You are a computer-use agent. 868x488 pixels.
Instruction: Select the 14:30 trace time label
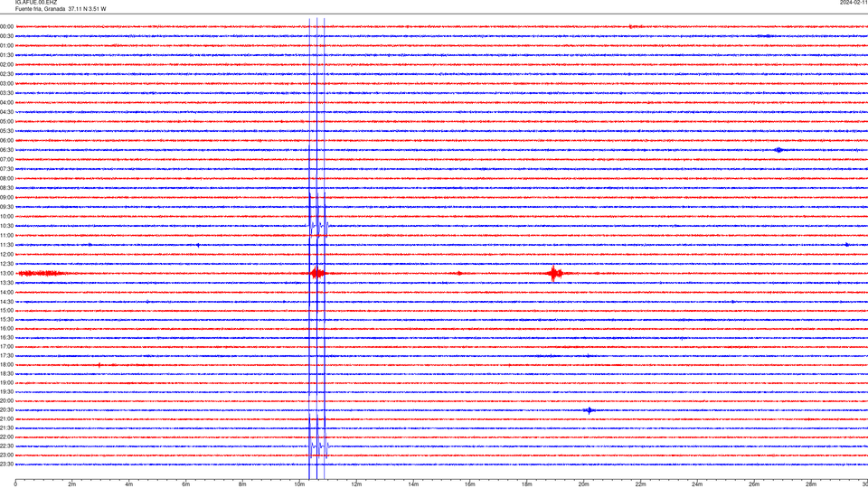6,302
